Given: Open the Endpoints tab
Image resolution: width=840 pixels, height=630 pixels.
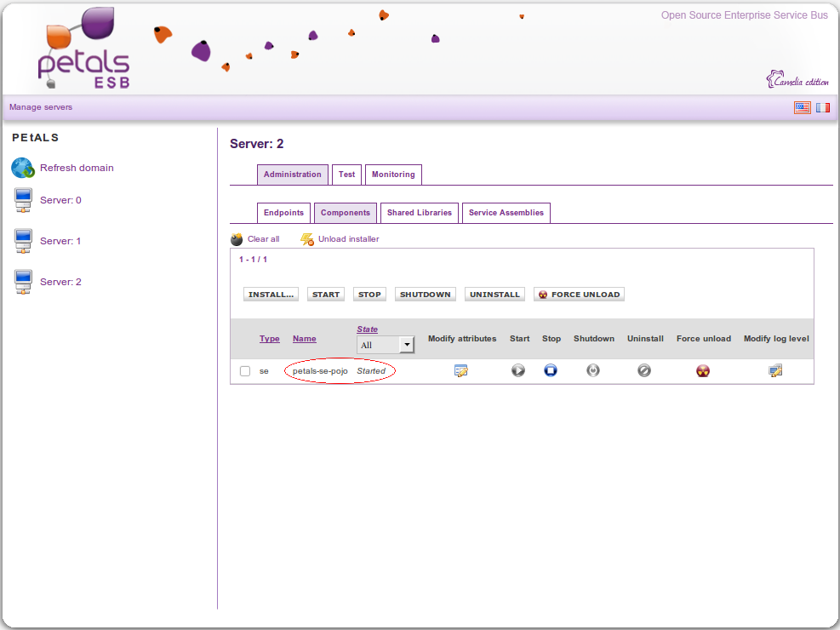Looking at the screenshot, I should coord(283,213).
